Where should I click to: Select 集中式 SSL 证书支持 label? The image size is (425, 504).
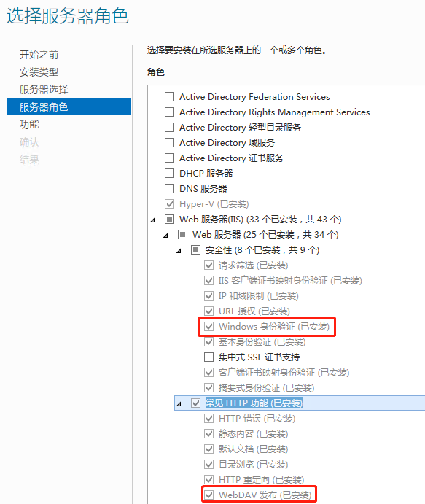(x=259, y=357)
